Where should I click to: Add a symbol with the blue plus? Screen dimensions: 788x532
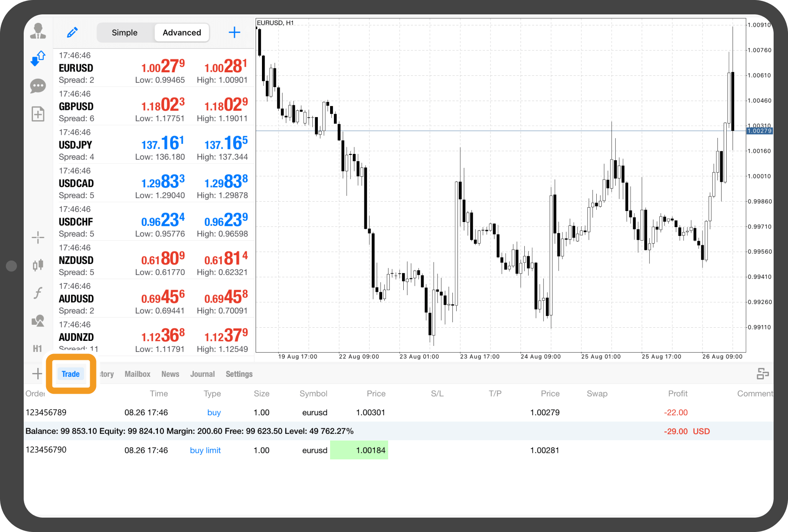click(x=234, y=33)
